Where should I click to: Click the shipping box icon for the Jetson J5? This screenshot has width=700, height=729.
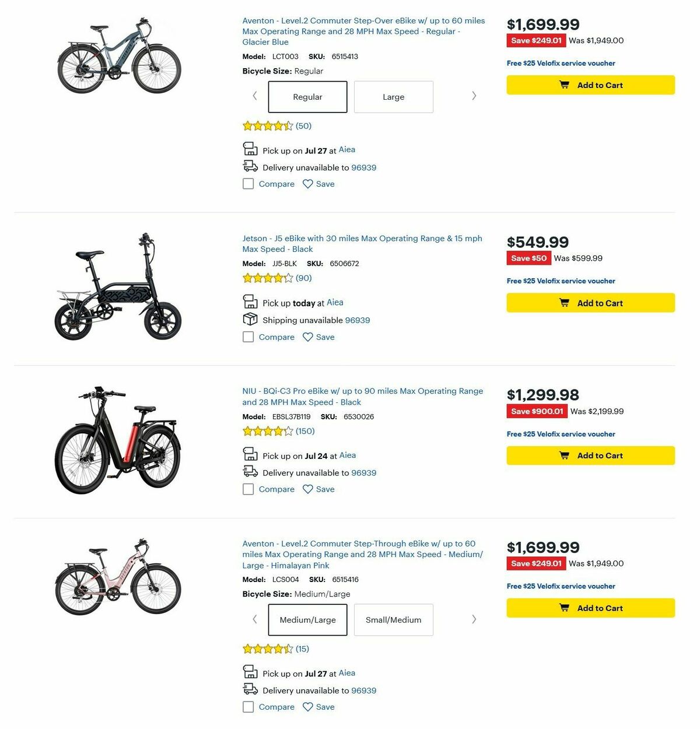tap(250, 319)
